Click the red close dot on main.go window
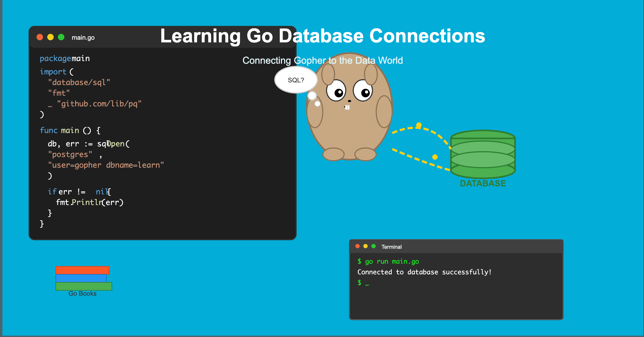This screenshot has width=644, height=337. coord(40,37)
